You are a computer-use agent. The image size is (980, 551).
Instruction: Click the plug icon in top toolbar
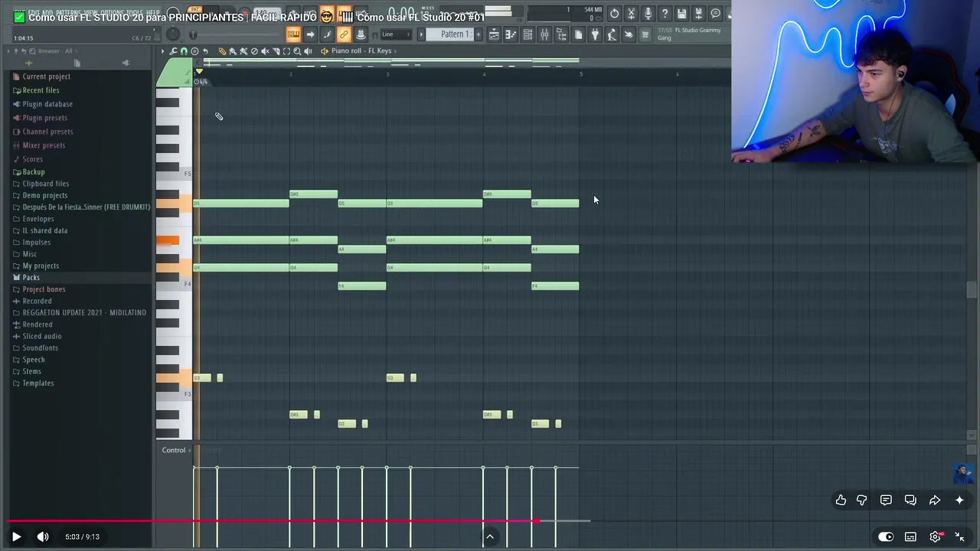point(595,34)
